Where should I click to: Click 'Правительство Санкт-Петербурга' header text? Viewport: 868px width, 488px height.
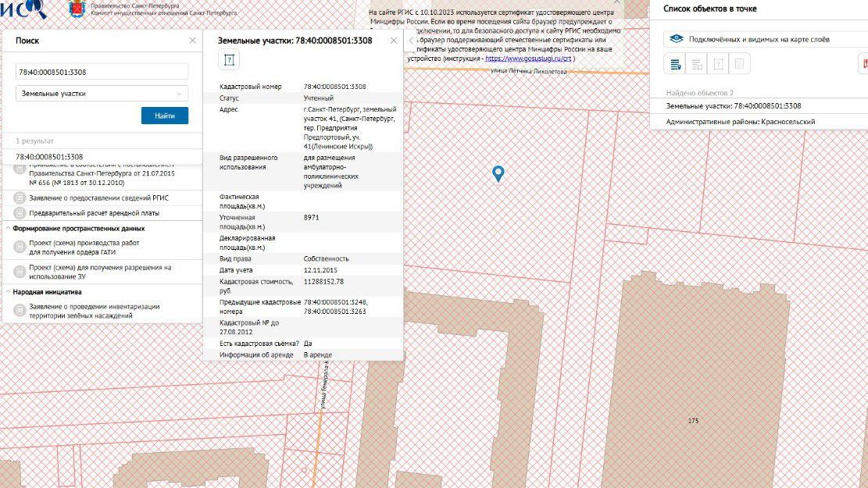pyautogui.click(x=133, y=5)
